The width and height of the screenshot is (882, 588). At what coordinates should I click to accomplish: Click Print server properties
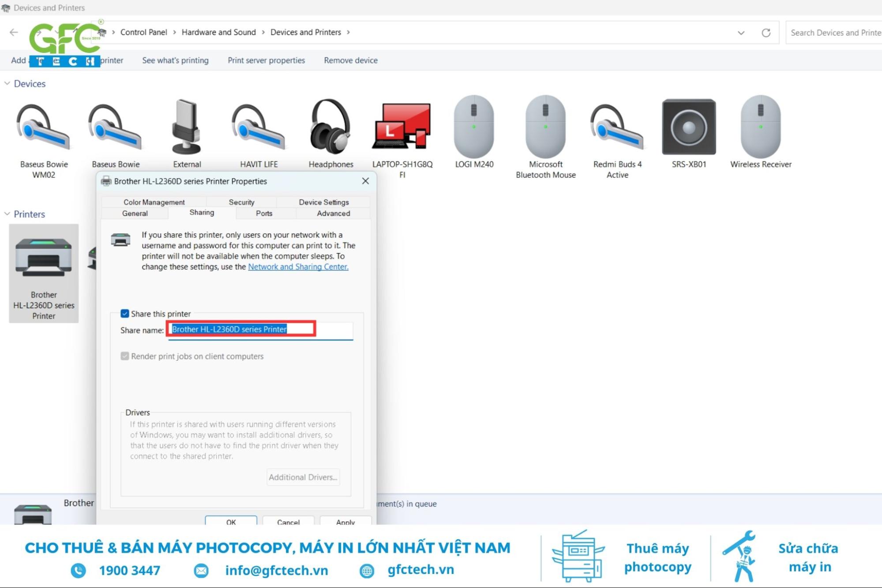tap(266, 60)
